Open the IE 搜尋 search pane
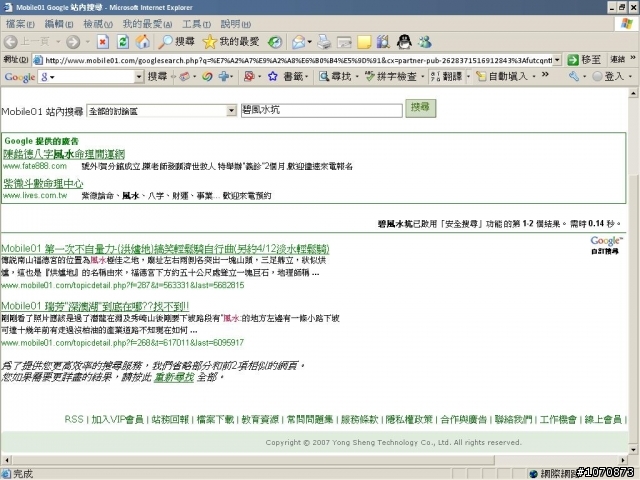Viewport: 640px width, 480px height. click(177, 42)
